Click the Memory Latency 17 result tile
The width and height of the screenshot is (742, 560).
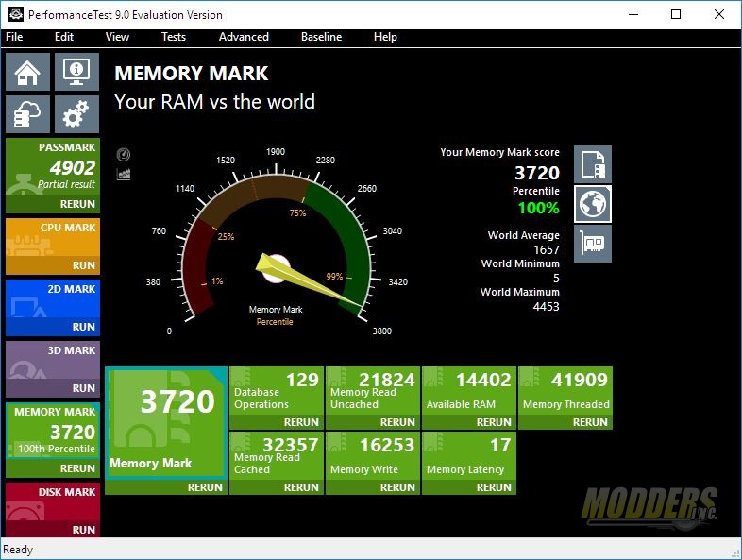pos(469,456)
